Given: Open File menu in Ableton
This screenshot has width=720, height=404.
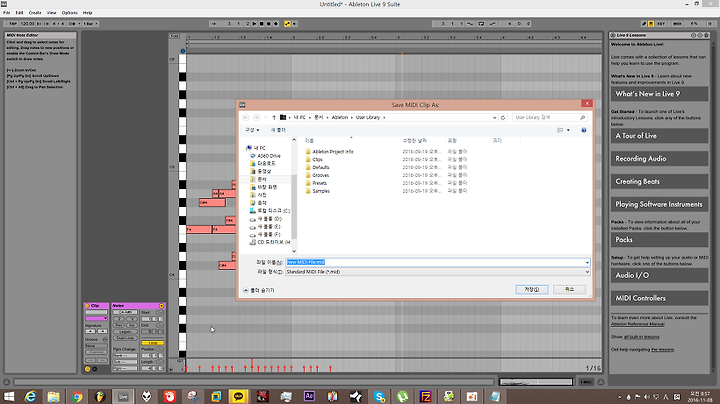Looking at the screenshot, I should [6, 12].
